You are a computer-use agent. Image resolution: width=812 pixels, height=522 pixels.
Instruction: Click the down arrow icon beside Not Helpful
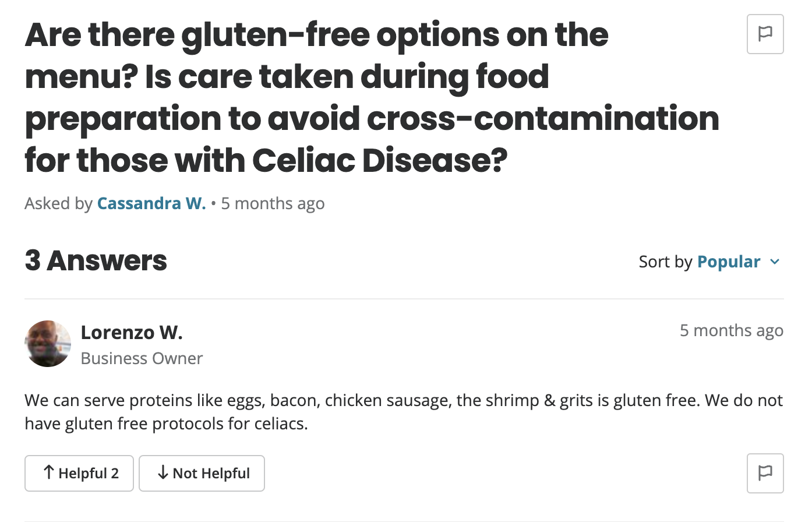pyautogui.click(x=163, y=472)
